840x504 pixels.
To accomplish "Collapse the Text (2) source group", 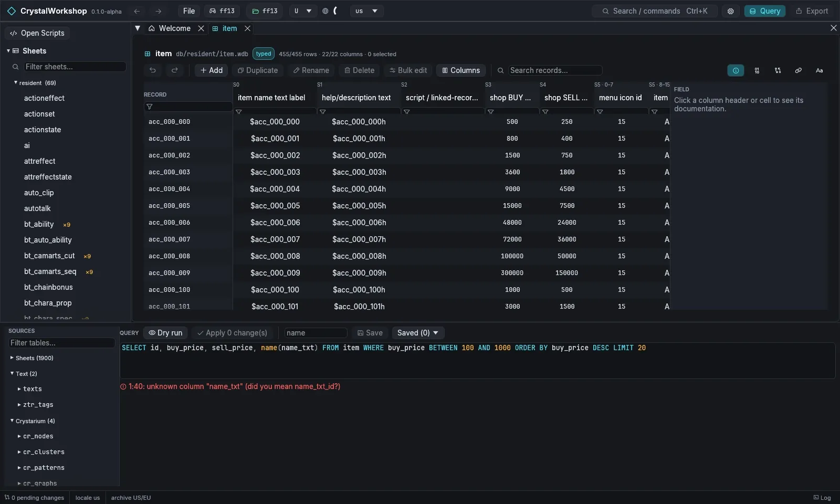I will [12, 374].
